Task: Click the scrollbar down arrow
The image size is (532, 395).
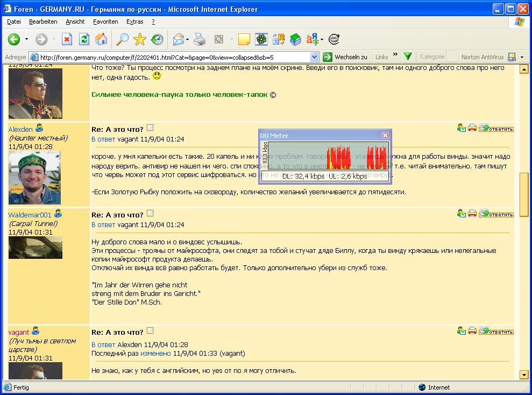Action: click(524, 375)
